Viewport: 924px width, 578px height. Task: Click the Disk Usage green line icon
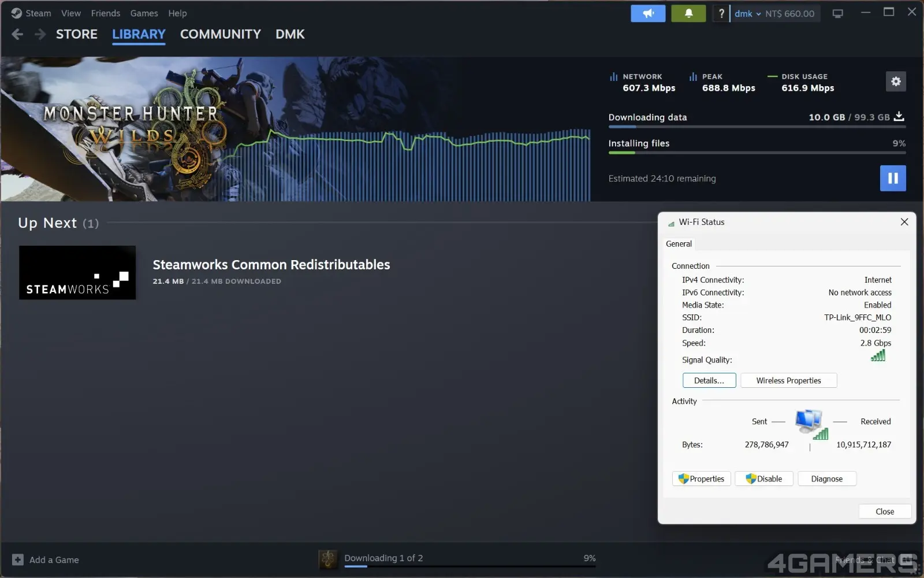772,76
